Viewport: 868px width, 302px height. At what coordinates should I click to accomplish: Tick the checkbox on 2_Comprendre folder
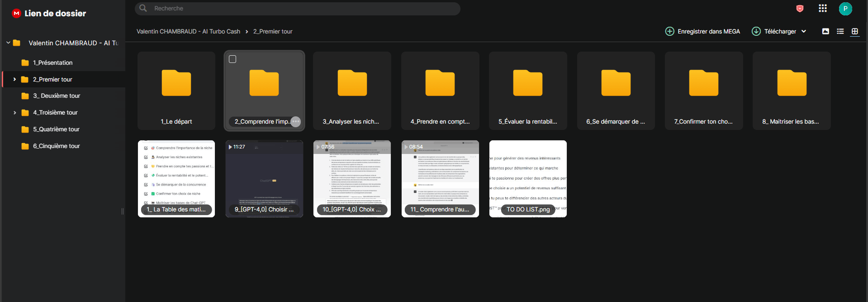click(232, 59)
